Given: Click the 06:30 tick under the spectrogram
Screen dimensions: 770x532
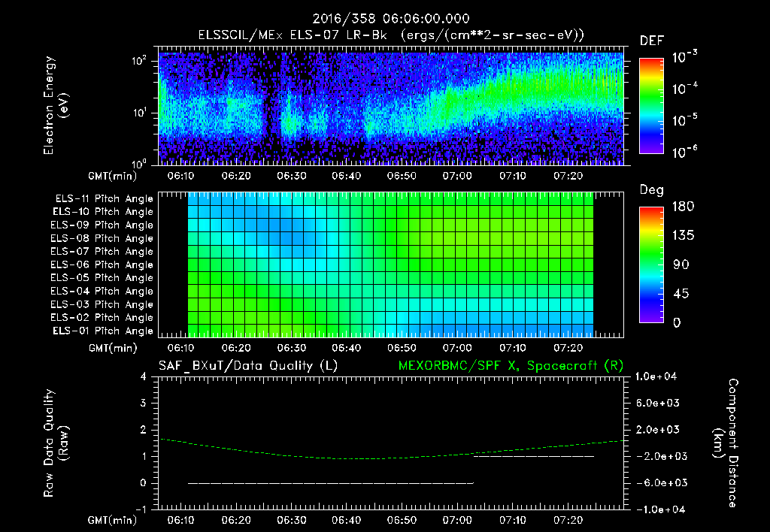Looking at the screenshot, I should [291, 176].
